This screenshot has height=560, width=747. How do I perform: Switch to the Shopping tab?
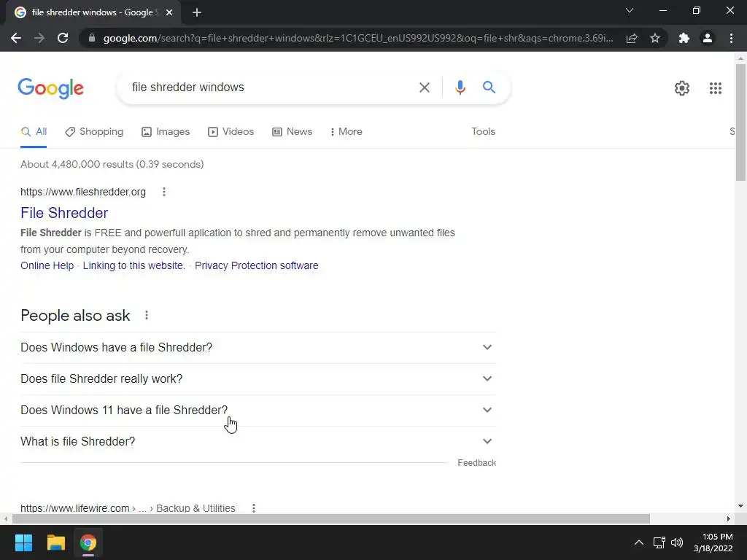pos(94,132)
